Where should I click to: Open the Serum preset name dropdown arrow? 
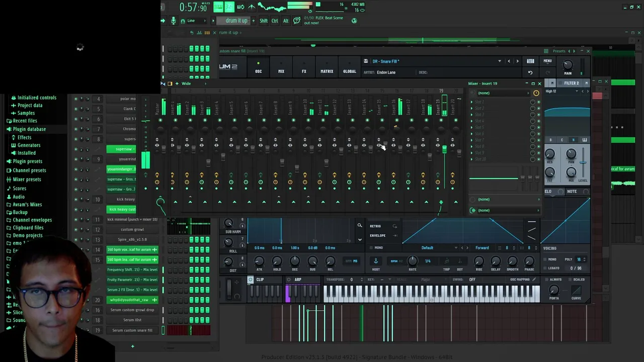pos(500,61)
